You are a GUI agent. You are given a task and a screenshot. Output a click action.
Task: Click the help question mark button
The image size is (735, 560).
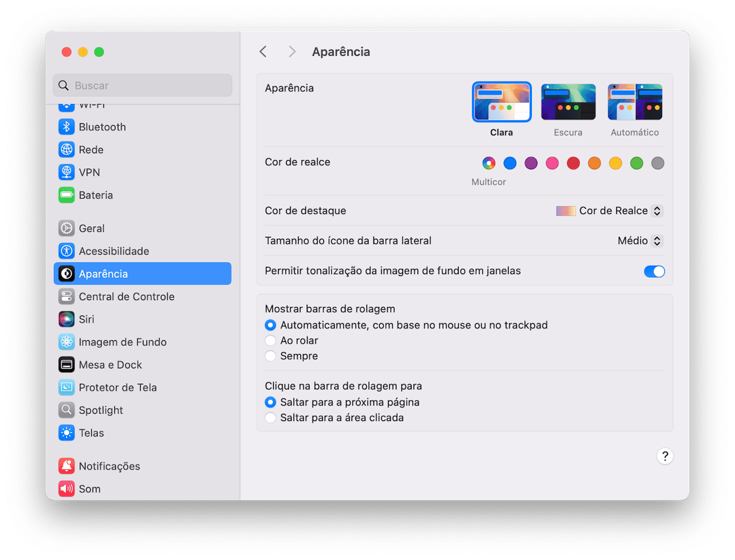pos(665,456)
